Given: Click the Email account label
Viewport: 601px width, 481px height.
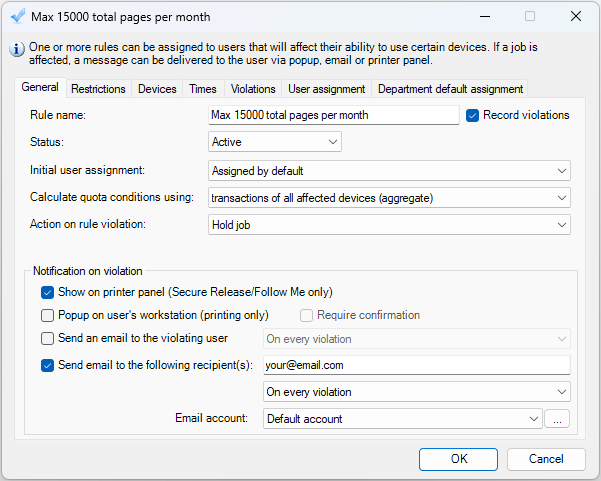Looking at the screenshot, I should [212, 418].
